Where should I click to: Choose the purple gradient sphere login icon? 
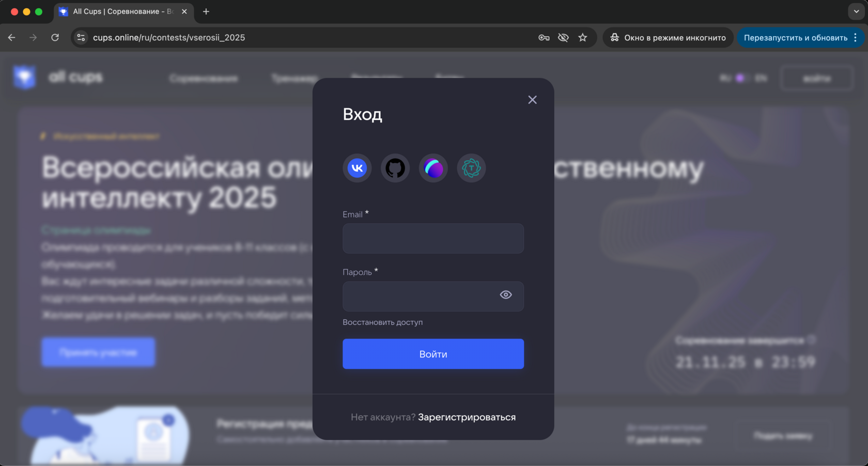click(x=433, y=168)
